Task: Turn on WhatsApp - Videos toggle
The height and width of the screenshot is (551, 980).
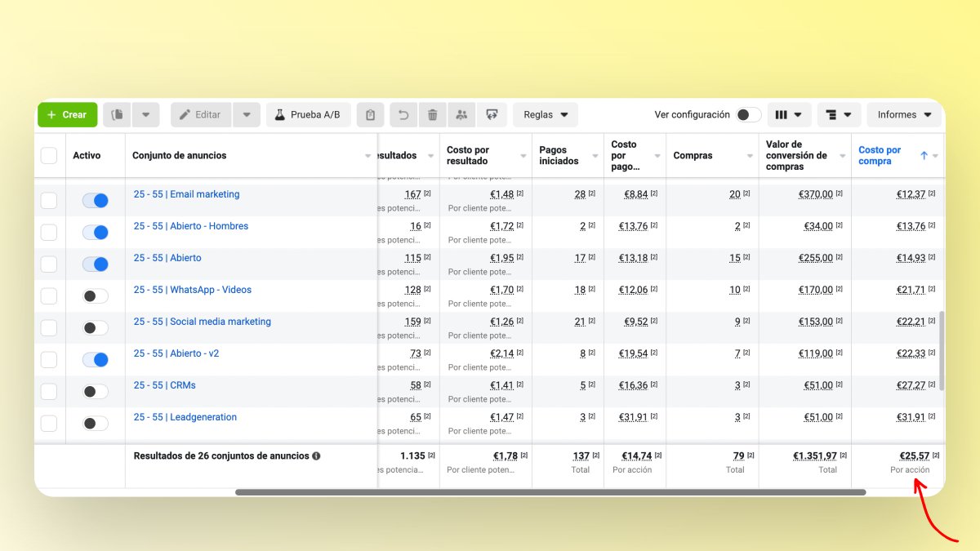Action: tap(96, 296)
